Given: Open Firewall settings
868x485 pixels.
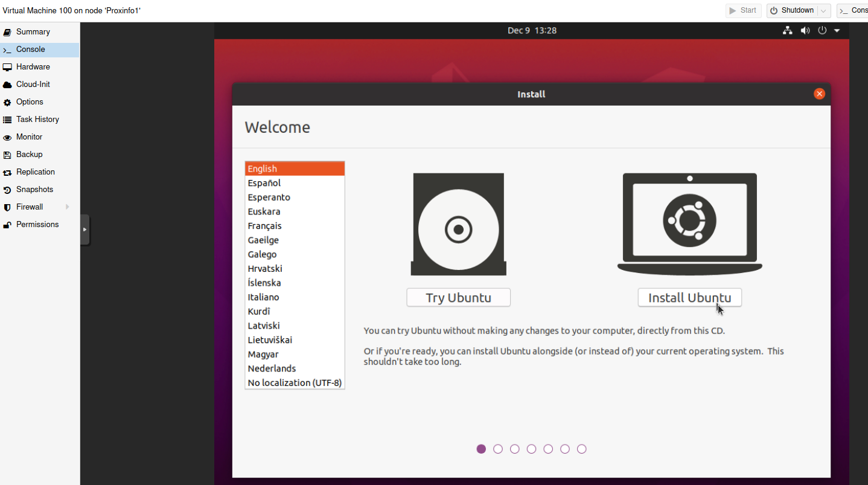Looking at the screenshot, I should point(39,207).
